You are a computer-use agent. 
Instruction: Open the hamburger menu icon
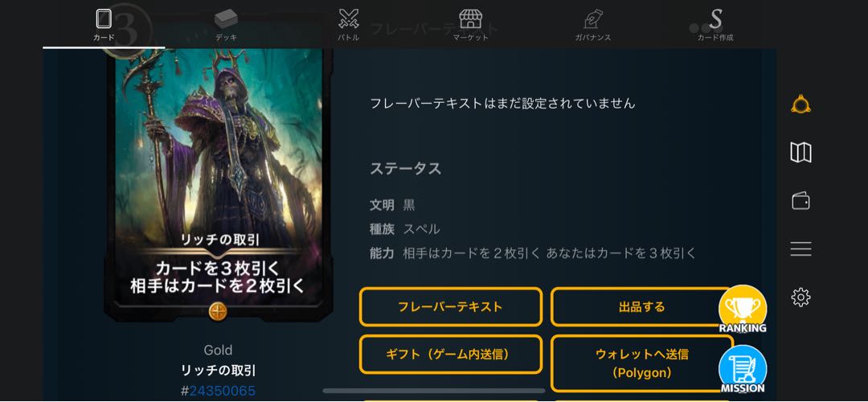click(801, 248)
